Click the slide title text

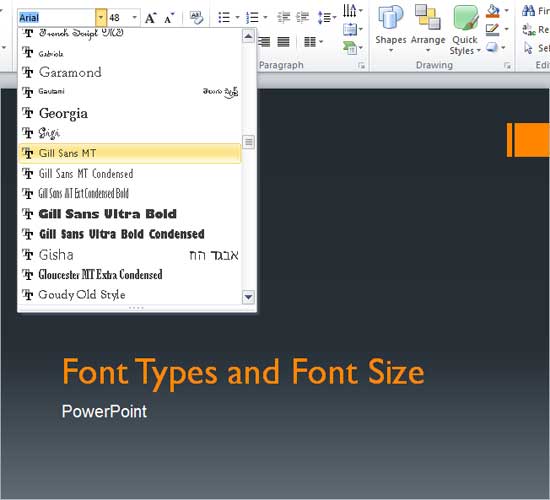pos(243,374)
